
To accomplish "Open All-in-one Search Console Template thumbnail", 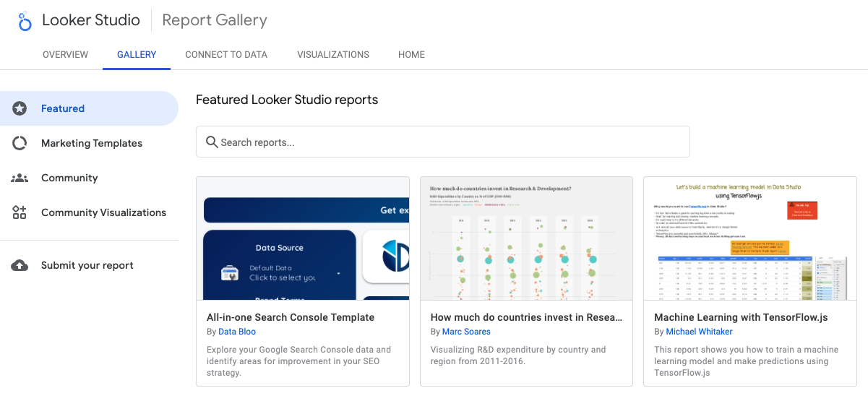I will click(x=303, y=238).
